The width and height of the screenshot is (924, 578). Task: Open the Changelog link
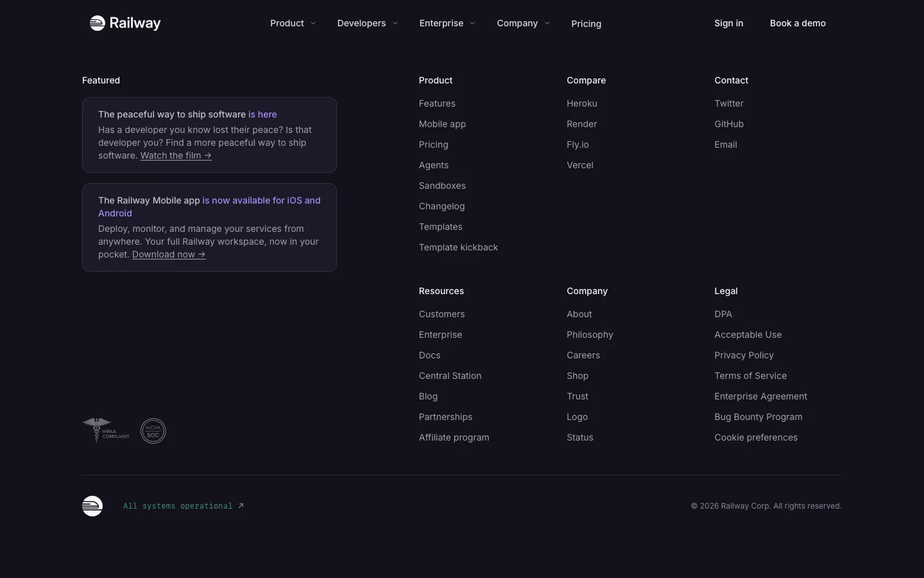(x=441, y=206)
